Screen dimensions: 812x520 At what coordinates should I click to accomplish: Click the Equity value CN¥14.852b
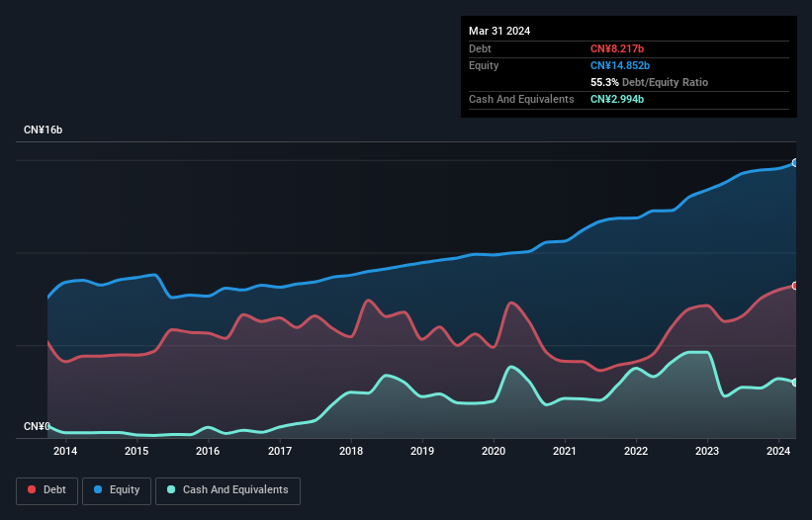(x=620, y=65)
